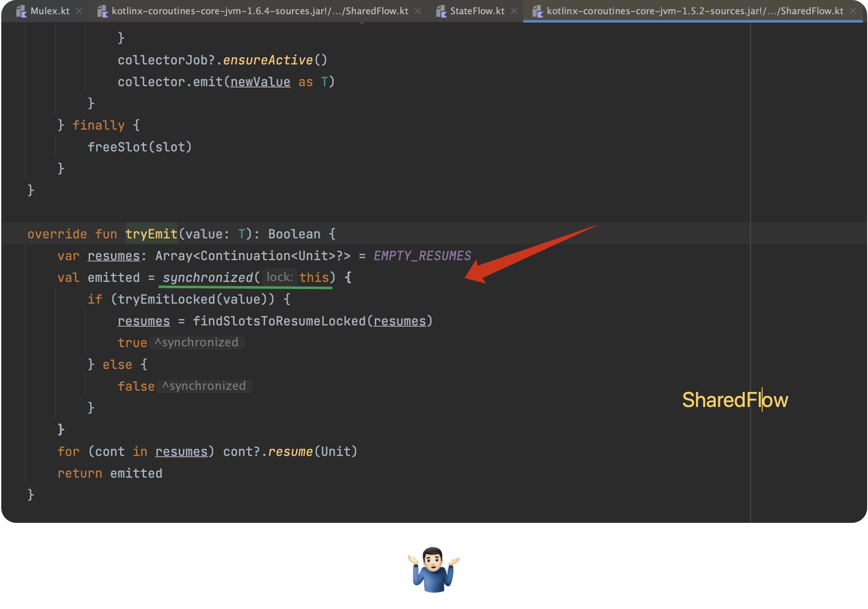Close the 1.6.4 SharedFlow.kt tab
Screen dimensions: 868x609
point(418,11)
